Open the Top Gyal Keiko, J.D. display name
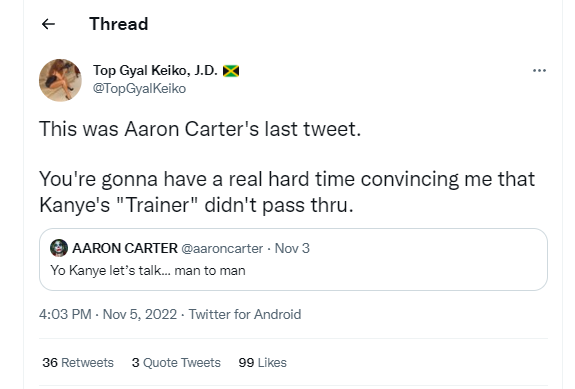Screen dimensions: 575x389 [x=155, y=70]
